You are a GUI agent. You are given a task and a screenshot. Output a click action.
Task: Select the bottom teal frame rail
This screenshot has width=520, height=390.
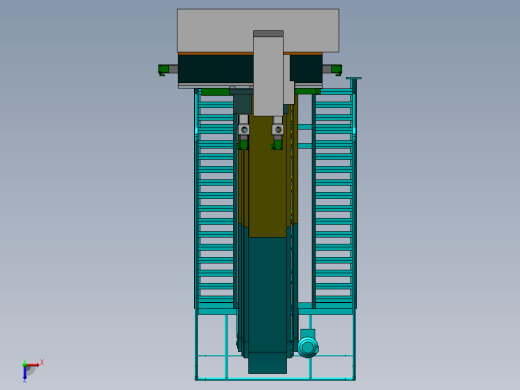coord(275,379)
